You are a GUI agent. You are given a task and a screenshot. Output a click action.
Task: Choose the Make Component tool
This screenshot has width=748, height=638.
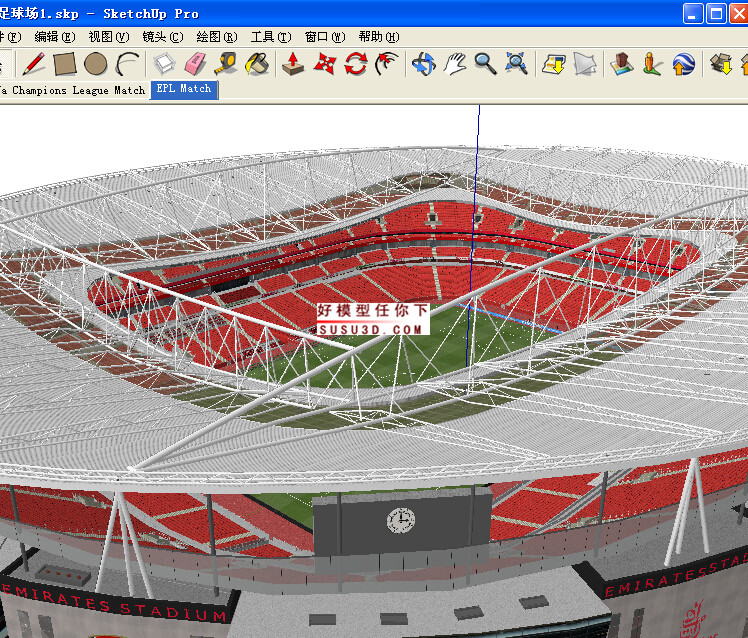(164, 63)
